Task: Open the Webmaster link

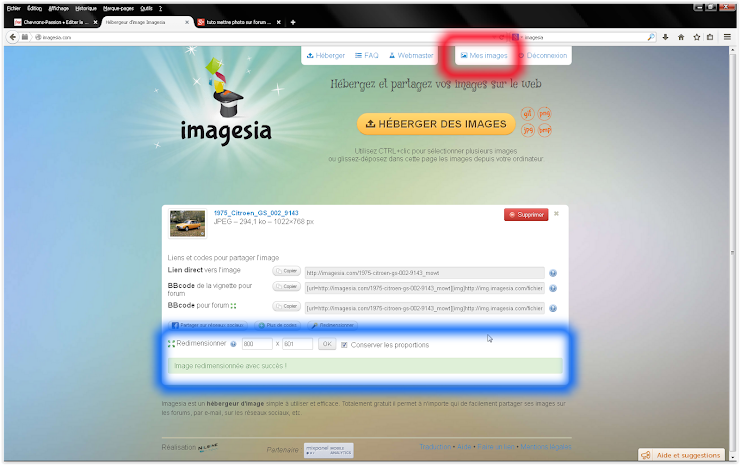Action: 411,55
